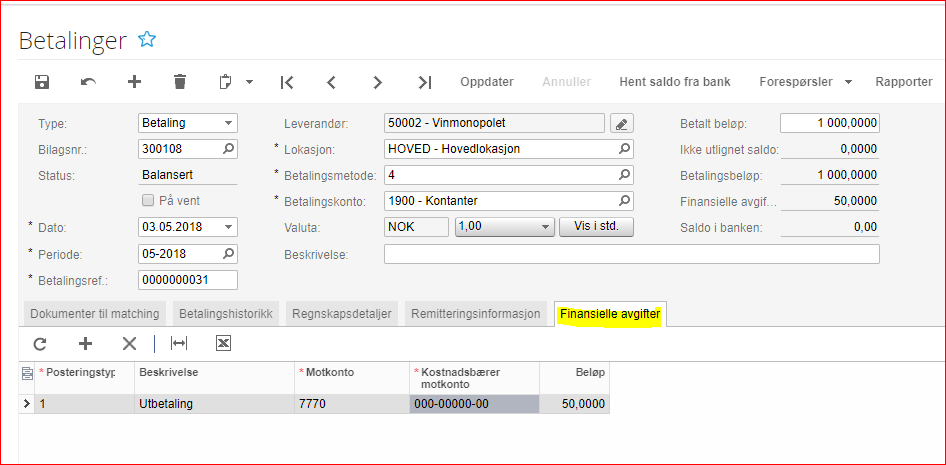Click the Oppdater button

(x=487, y=82)
